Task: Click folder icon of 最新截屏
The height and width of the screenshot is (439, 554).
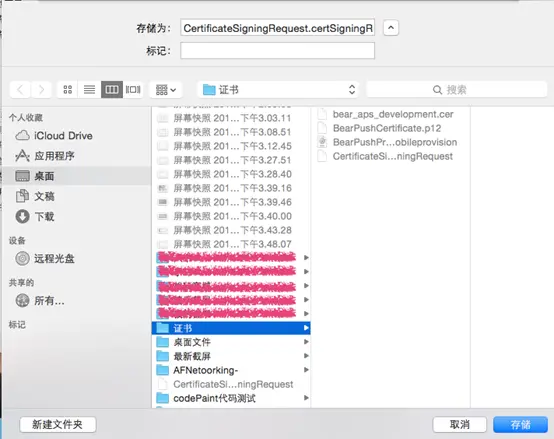Action: point(163,356)
